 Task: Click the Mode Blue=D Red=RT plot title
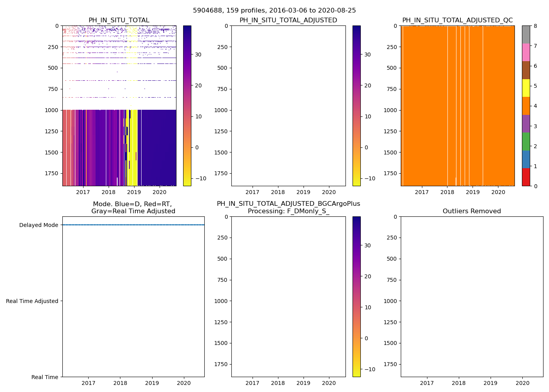pyautogui.click(x=133, y=207)
